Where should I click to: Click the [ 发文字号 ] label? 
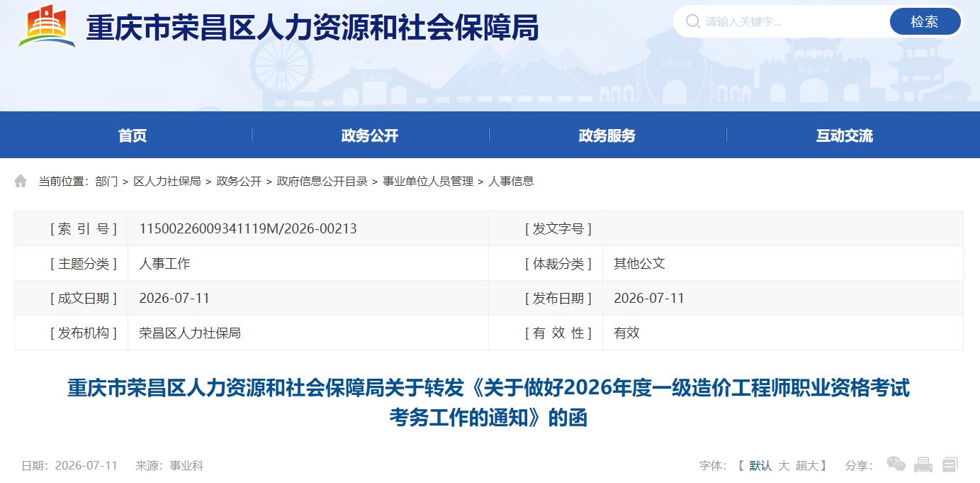click(558, 229)
